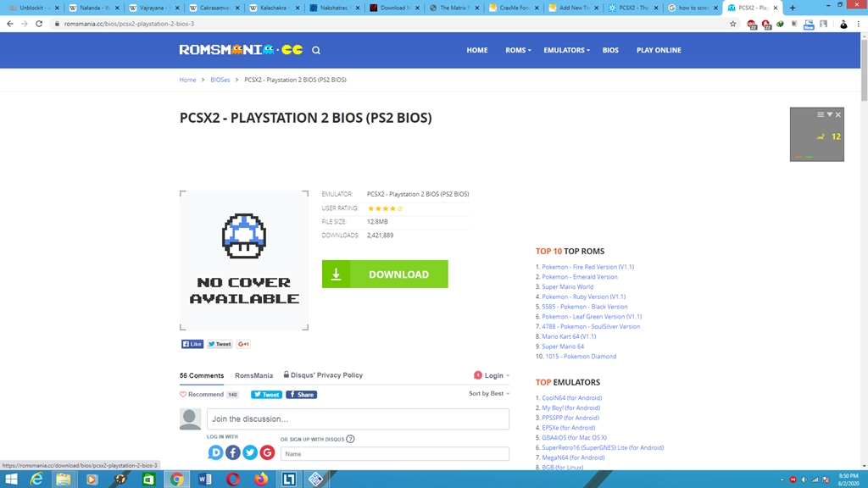This screenshot has height=488, width=868.
Task: Click the Facebook Like button
Action: pos(192,344)
